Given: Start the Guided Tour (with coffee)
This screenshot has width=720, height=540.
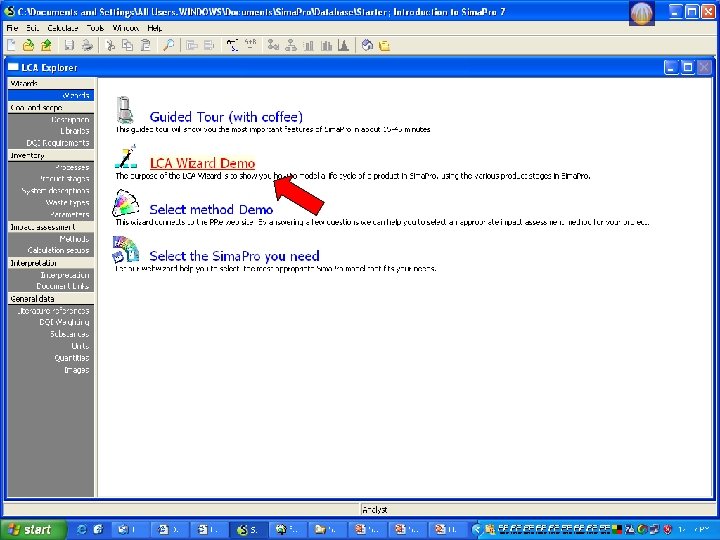Looking at the screenshot, I should point(226,117).
